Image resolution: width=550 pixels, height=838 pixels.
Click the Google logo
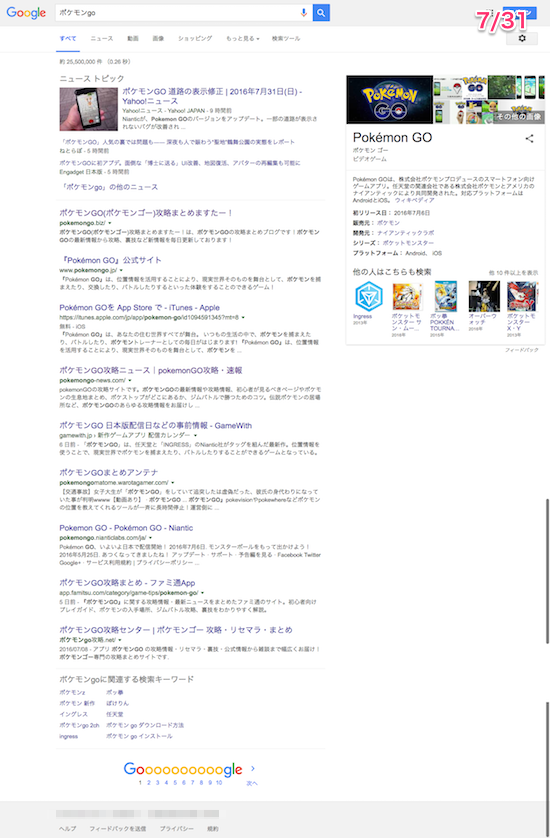[x=26, y=12]
